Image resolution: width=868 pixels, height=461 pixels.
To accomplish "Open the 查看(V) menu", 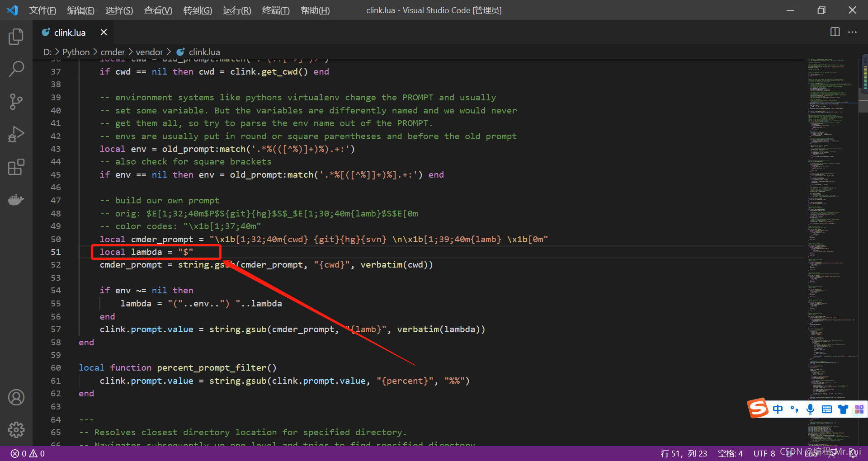I will point(158,10).
